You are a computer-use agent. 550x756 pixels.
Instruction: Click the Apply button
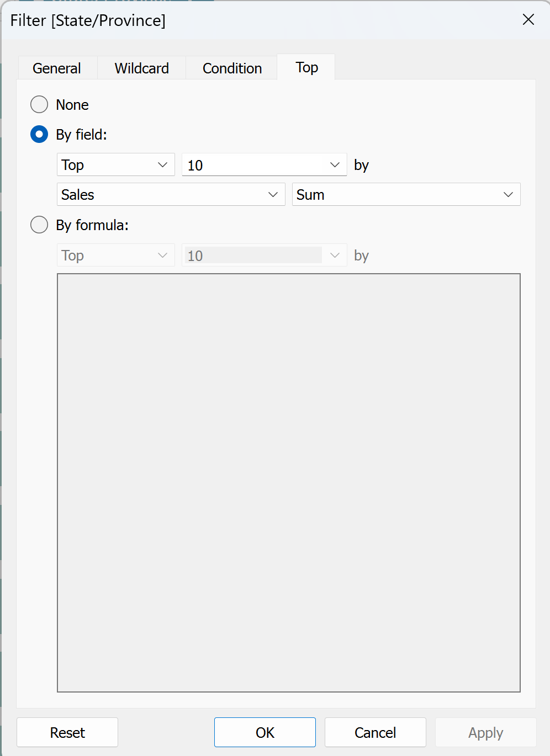point(486,732)
